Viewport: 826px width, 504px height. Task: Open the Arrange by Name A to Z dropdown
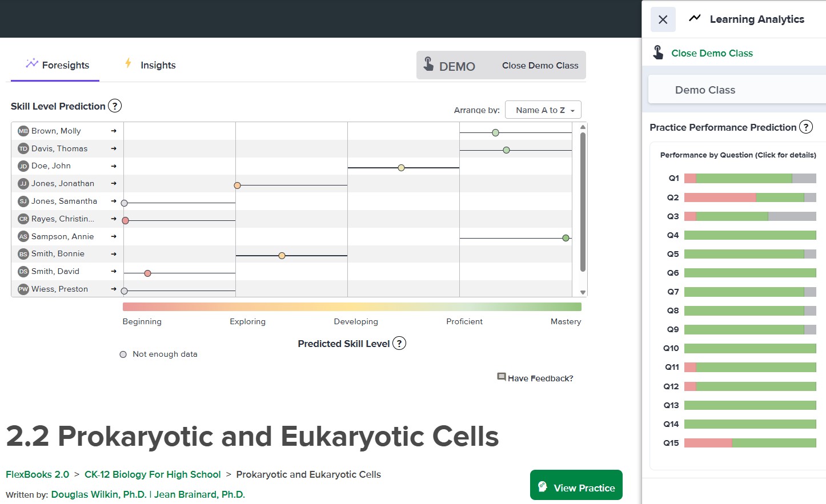[x=543, y=110]
